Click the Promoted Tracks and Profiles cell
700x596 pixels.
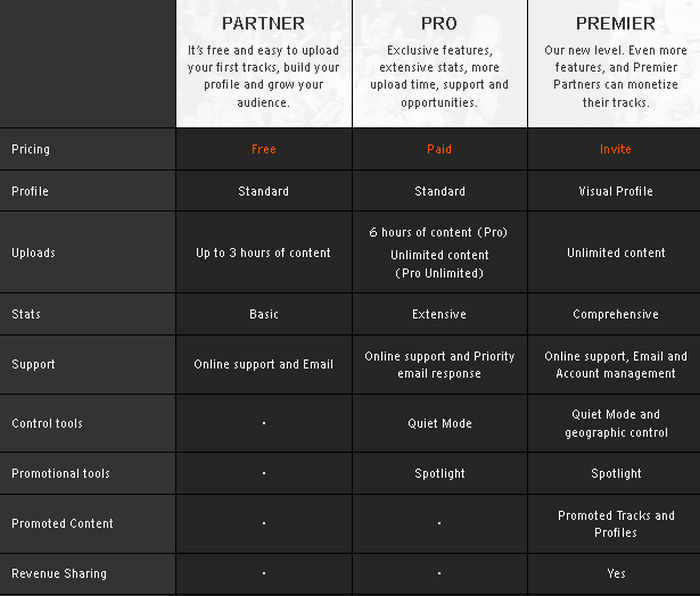[x=616, y=524]
